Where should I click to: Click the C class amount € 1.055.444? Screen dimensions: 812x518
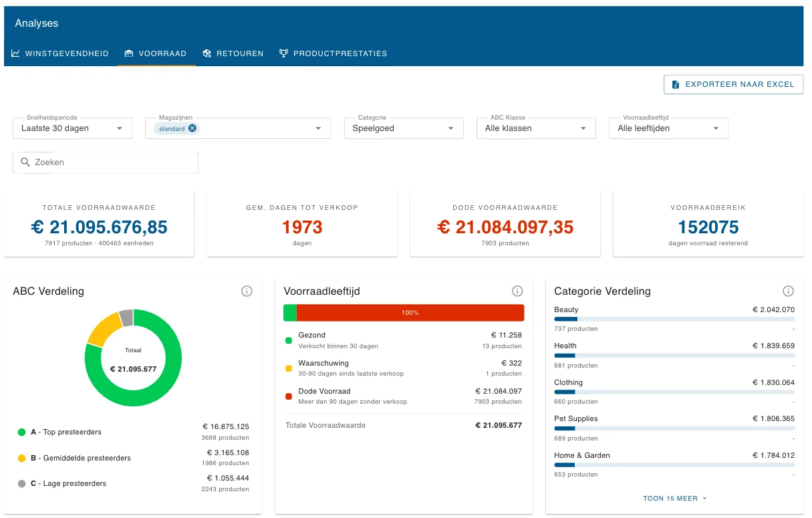click(228, 478)
